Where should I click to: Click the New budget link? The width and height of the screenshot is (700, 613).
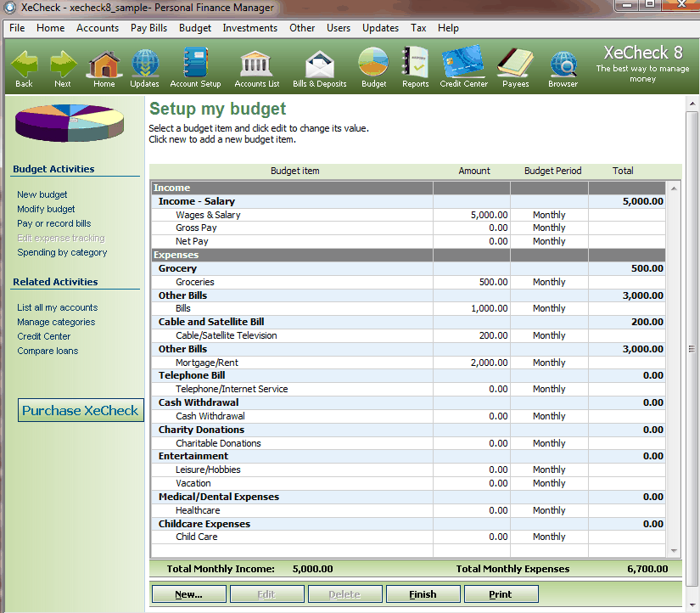(42, 194)
